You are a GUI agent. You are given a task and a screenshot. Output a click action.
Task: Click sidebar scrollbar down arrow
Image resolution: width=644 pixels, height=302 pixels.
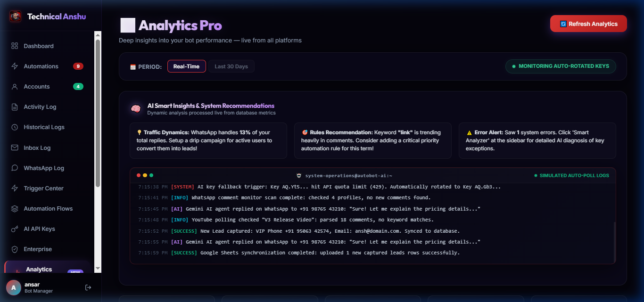(98, 269)
